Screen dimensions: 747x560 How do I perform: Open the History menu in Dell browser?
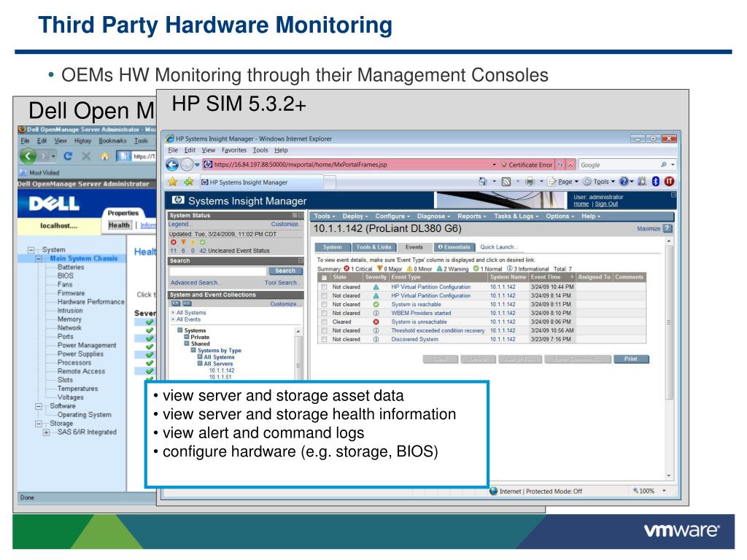click(82, 141)
